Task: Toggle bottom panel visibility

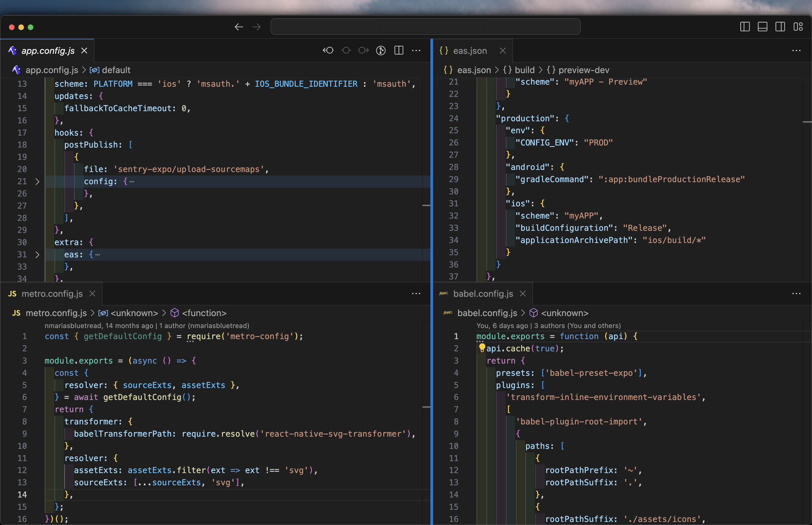Action: click(x=763, y=27)
